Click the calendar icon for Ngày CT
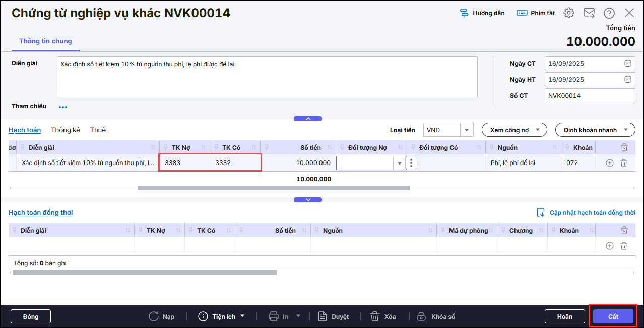 tap(628, 64)
